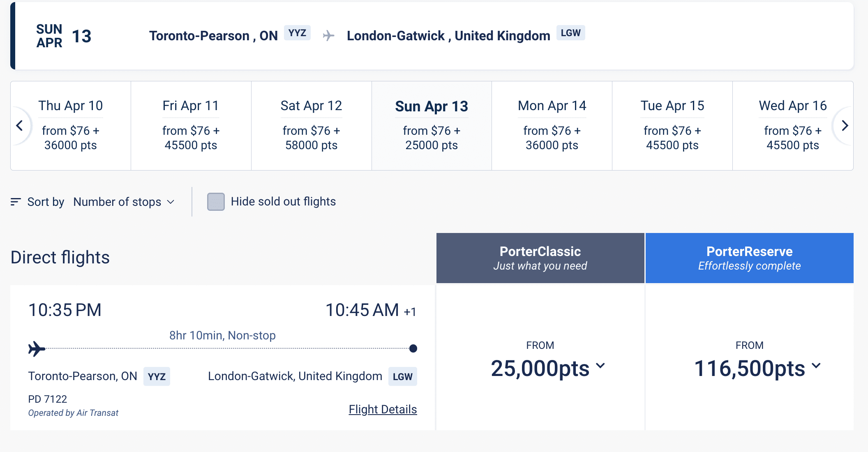
Task: Click the plane icon between airports in header
Action: coord(328,36)
